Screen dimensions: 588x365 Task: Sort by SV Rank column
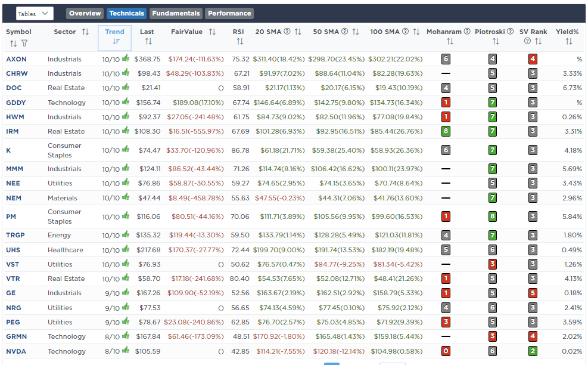538,41
